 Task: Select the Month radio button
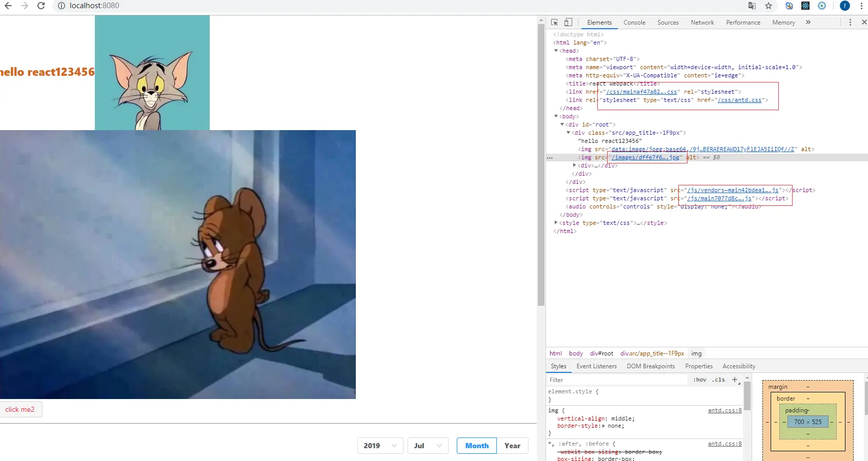pos(477,446)
